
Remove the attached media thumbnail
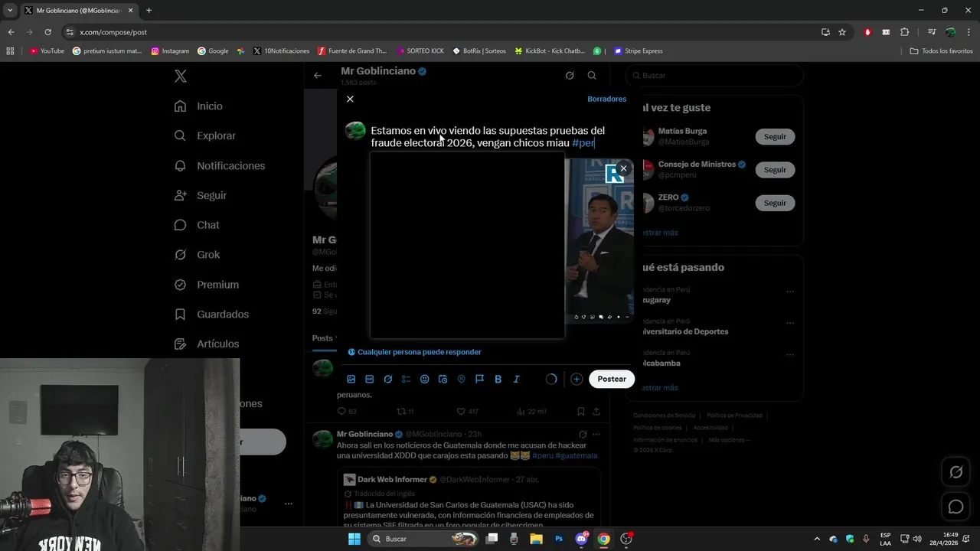tap(623, 168)
